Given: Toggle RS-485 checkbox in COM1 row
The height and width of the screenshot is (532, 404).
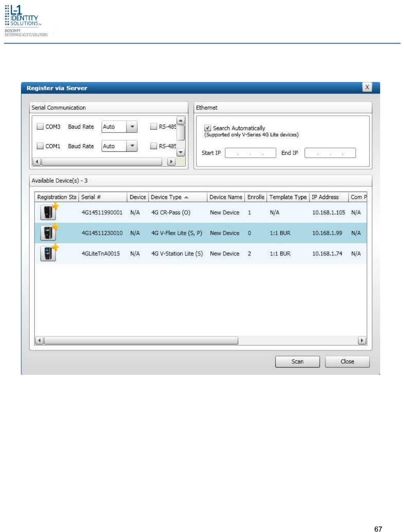Looking at the screenshot, I should (154, 146).
